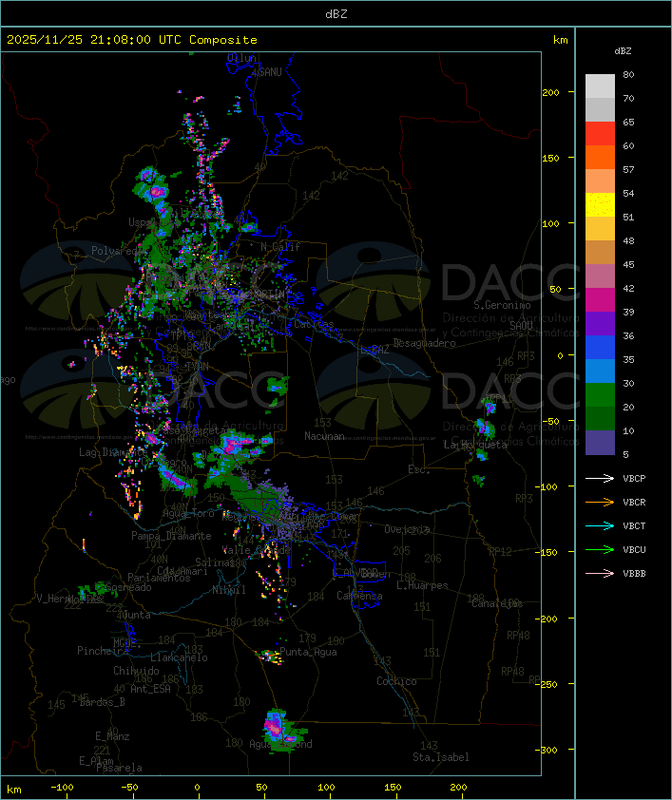This screenshot has height=800, width=672.
Task: Click the Sta.Isabel place label
Action: pos(441,757)
